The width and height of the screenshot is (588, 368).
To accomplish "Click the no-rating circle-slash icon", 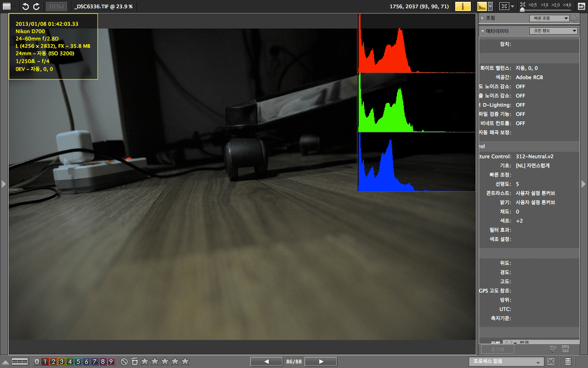I will click(124, 362).
